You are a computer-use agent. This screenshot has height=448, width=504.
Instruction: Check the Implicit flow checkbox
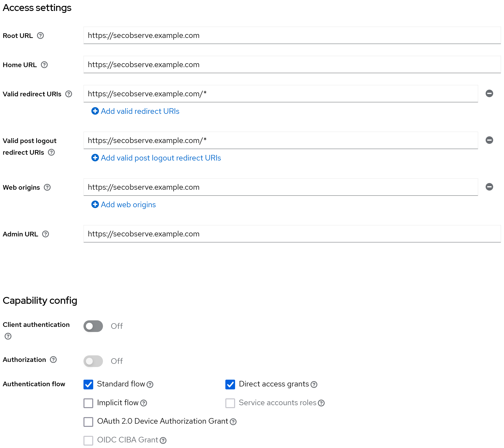coord(88,403)
